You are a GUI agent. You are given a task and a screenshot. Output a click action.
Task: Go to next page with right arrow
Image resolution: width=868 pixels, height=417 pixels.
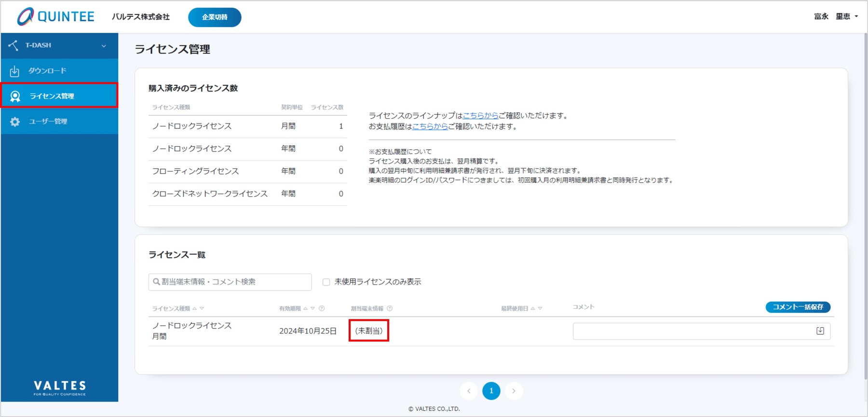[514, 391]
